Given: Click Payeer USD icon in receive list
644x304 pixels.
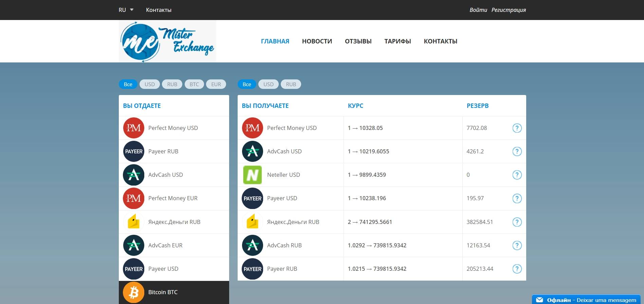Looking at the screenshot, I should click(x=252, y=198).
